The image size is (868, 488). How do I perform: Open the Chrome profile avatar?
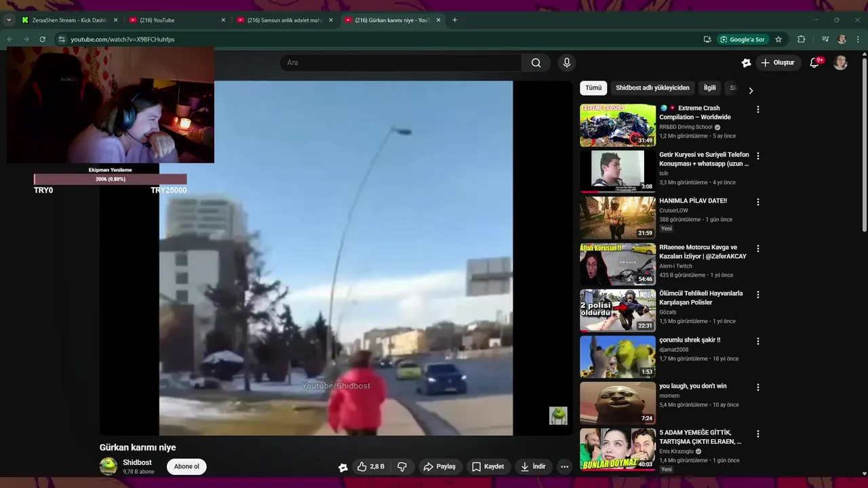coord(842,39)
